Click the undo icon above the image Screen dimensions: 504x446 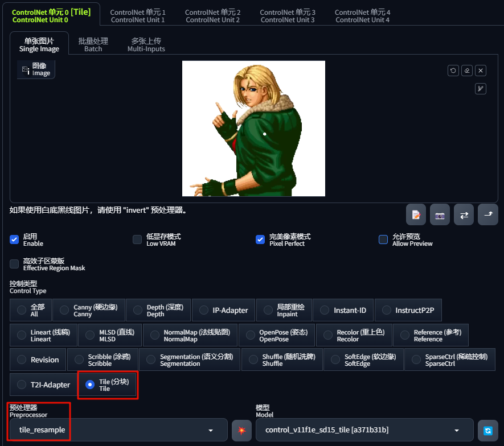click(453, 71)
